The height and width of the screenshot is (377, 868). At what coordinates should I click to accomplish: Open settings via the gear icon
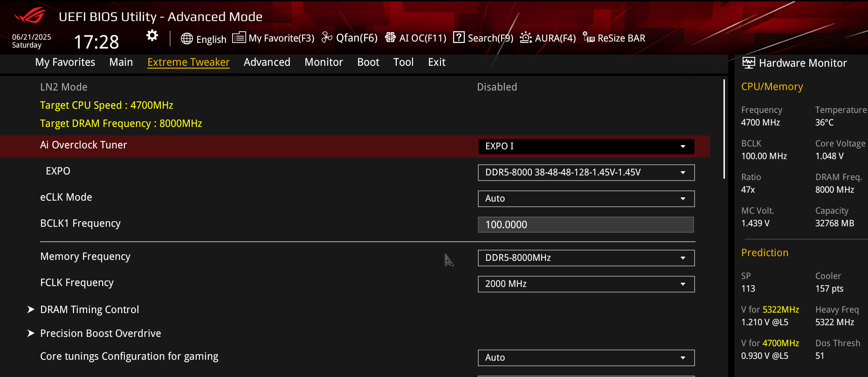[x=152, y=35]
